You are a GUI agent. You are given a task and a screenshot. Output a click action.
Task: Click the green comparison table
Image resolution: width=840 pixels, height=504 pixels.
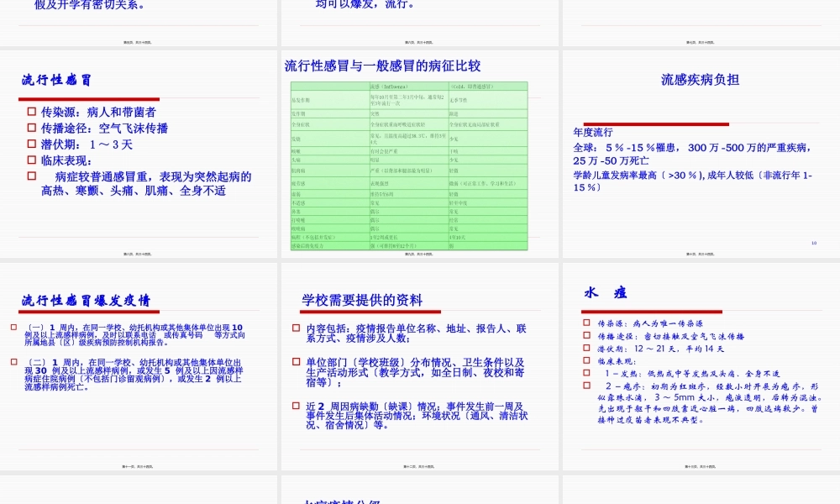409,164
